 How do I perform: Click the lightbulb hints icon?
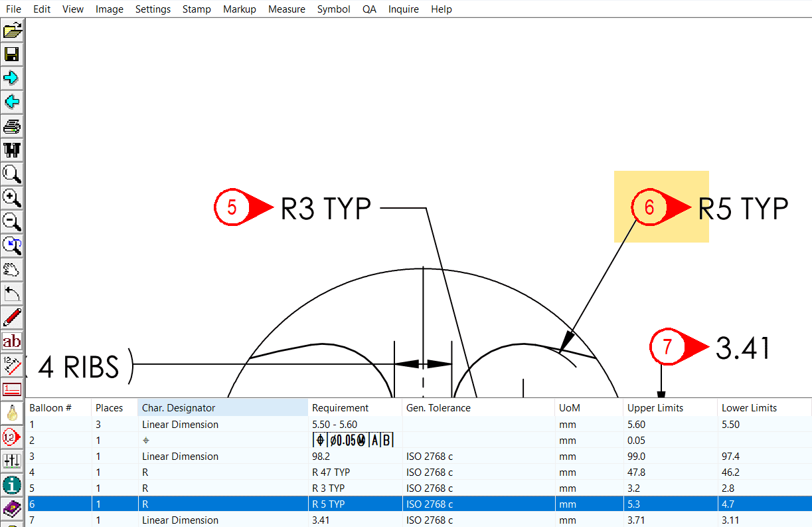tap(11, 413)
